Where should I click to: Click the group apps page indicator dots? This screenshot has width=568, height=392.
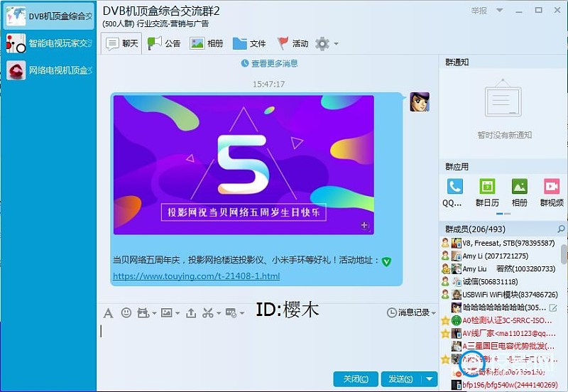tap(503, 214)
